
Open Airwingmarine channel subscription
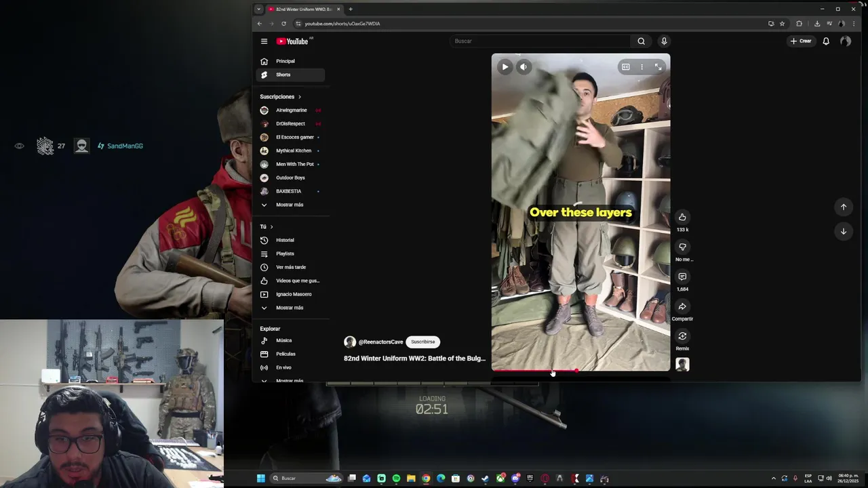coord(291,110)
